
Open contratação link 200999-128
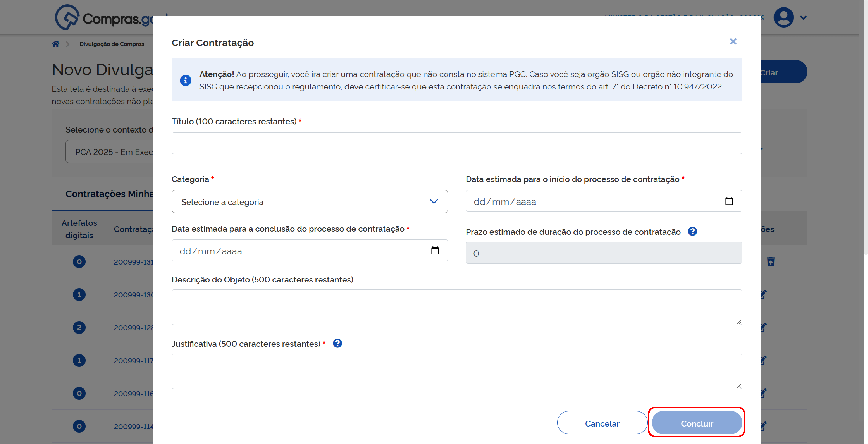(134, 328)
